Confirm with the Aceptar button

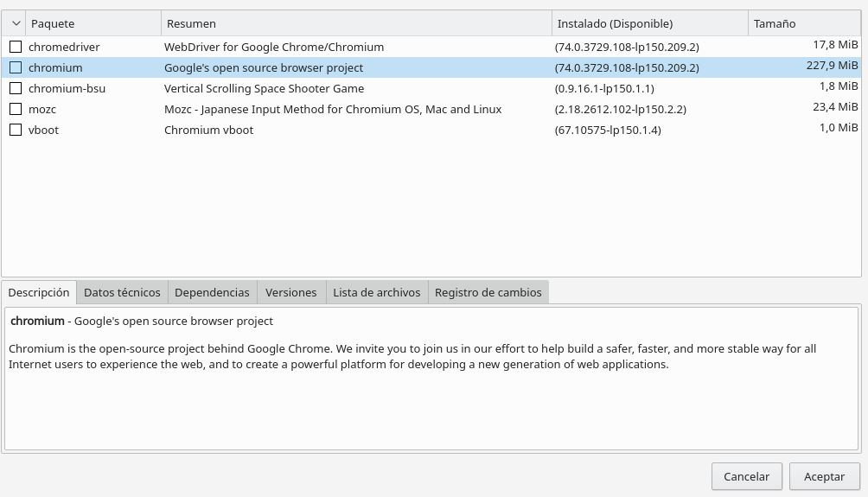click(824, 476)
